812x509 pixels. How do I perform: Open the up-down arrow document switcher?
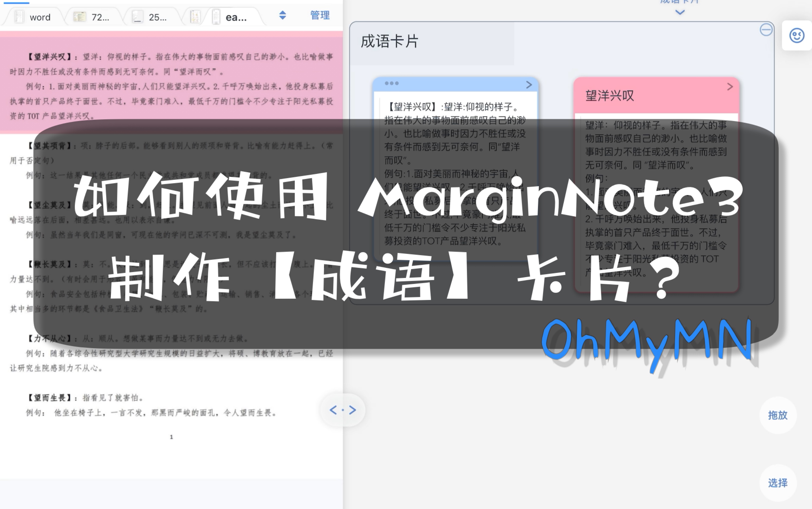[283, 15]
